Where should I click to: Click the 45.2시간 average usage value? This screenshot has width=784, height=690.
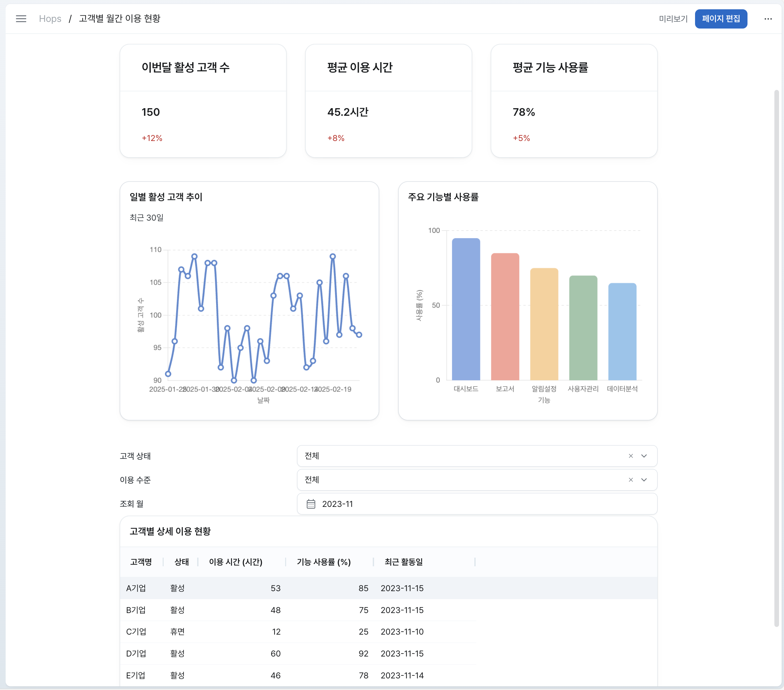pyautogui.click(x=348, y=112)
